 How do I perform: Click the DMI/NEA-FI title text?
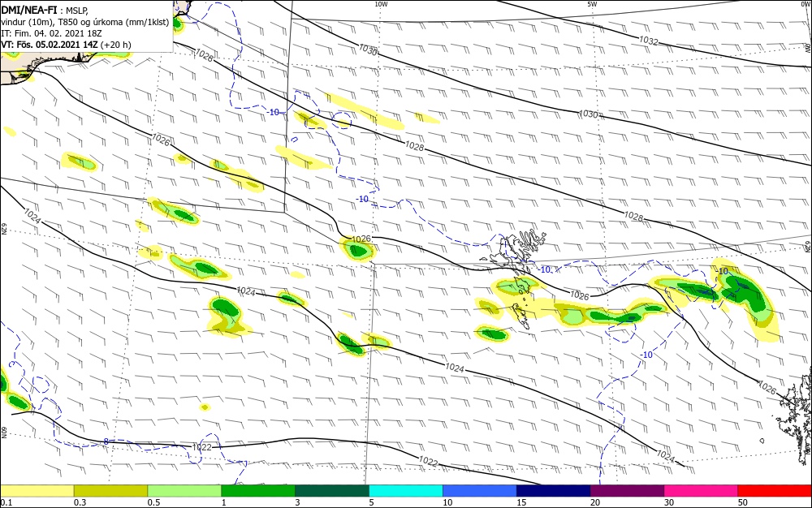[29, 10]
